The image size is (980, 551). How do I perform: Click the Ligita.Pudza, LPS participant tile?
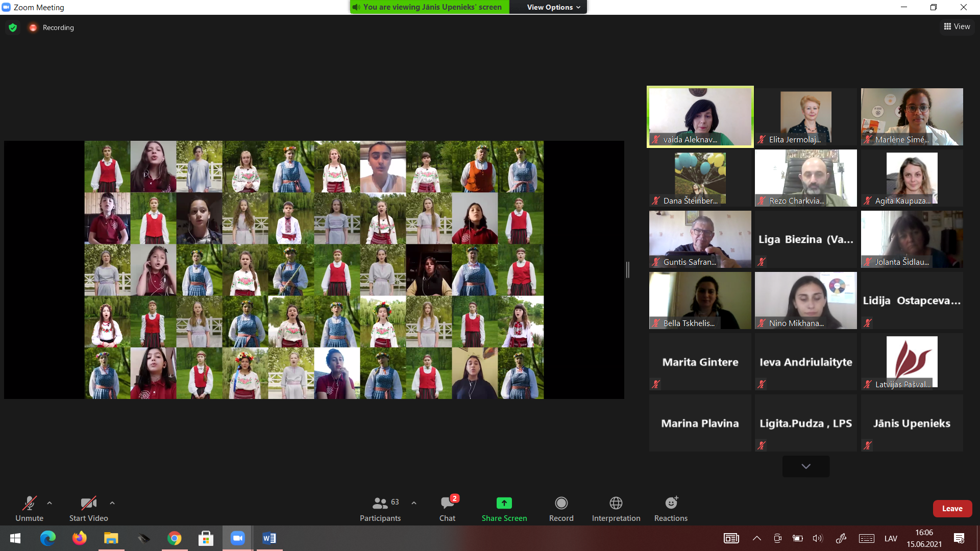tap(806, 423)
